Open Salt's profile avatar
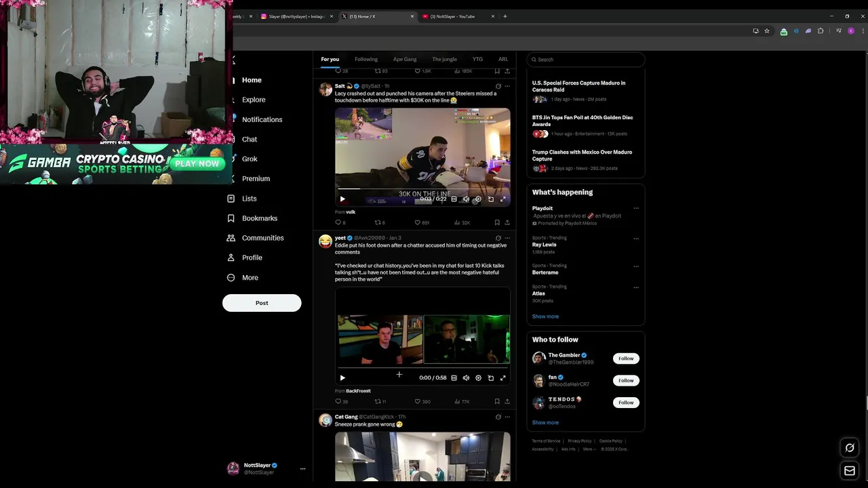This screenshot has height=488, width=868. point(325,89)
